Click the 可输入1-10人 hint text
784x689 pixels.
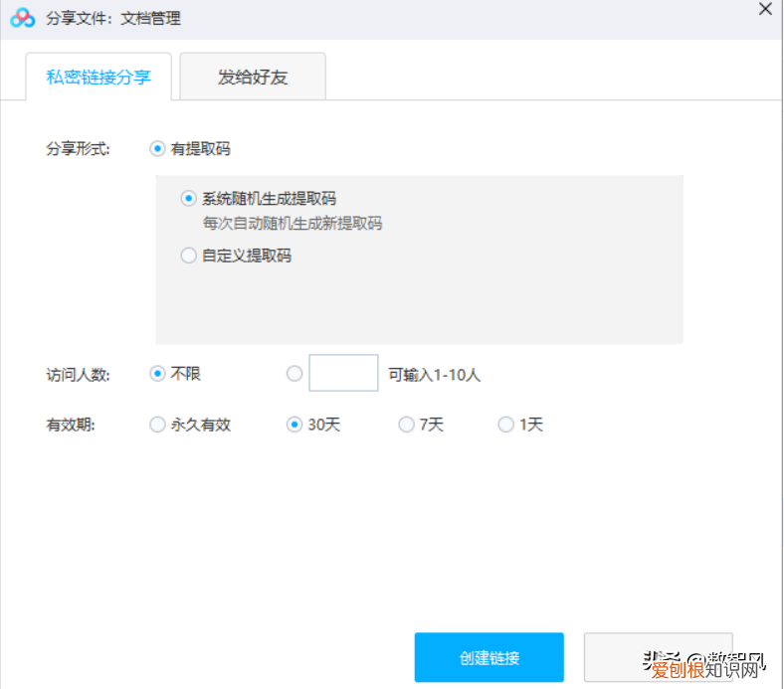tap(435, 375)
